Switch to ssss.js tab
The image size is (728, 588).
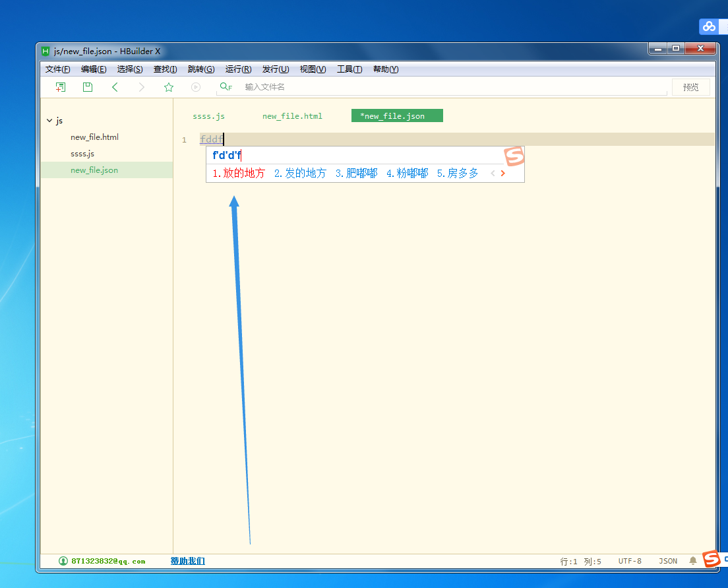[208, 115]
